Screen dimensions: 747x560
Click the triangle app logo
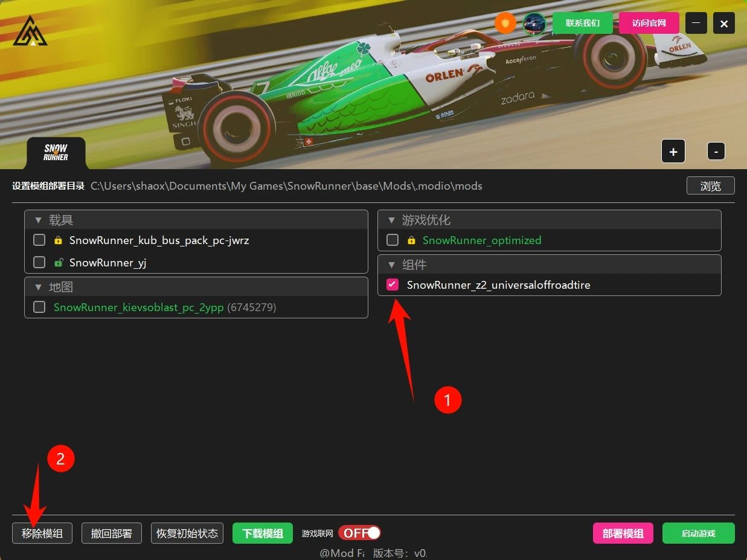(30, 31)
